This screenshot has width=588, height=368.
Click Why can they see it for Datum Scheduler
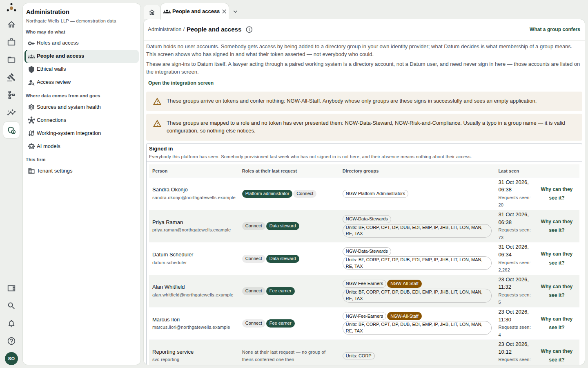pyautogui.click(x=557, y=258)
